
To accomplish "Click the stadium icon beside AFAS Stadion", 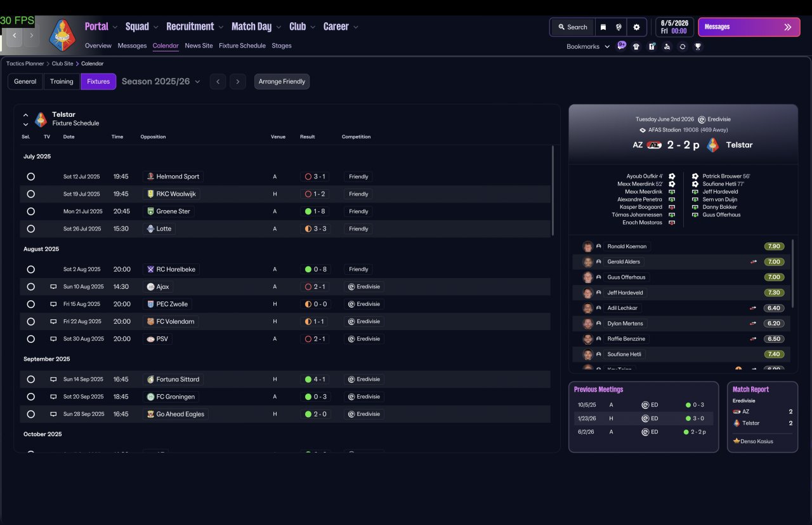I will [x=643, y=130].
